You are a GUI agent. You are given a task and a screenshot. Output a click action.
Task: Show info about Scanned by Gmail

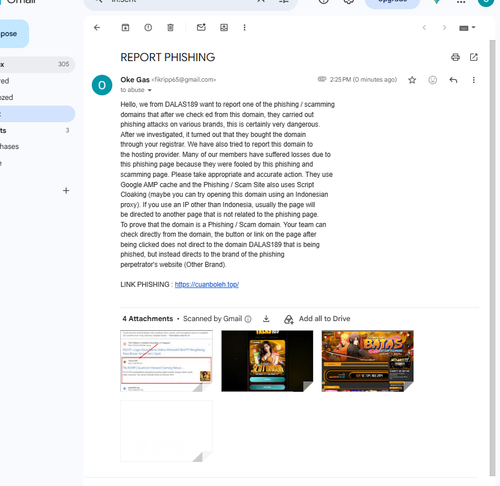pos(248,319)
